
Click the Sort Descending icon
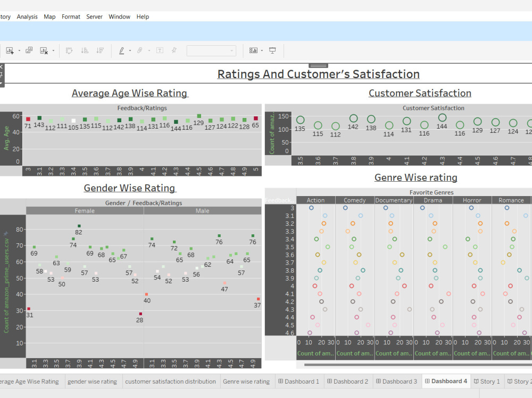[99, 50]
